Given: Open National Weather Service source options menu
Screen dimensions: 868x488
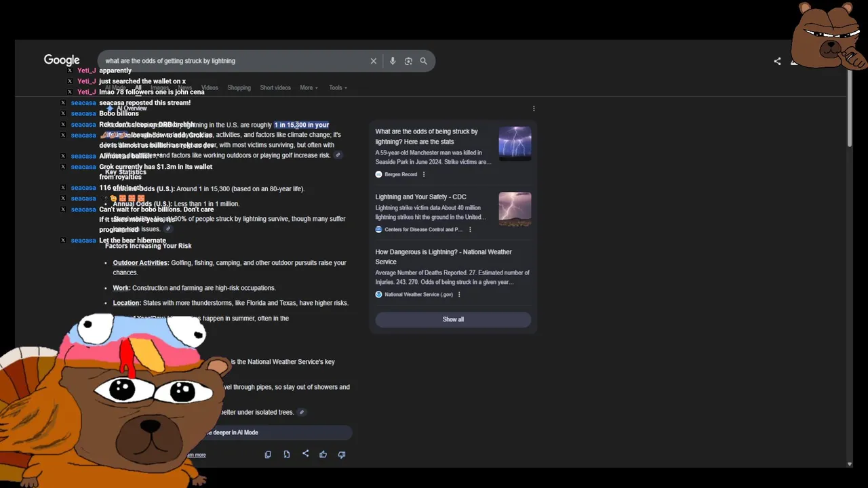Looking at the screenshot, I should pyautogui.click(x=459, y=294).
